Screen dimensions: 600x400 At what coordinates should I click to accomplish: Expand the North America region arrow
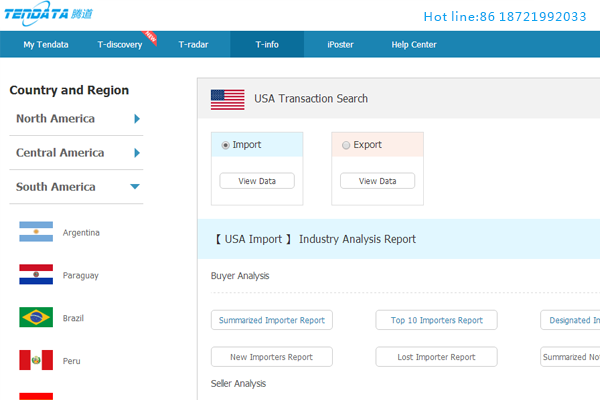[137, 119]
